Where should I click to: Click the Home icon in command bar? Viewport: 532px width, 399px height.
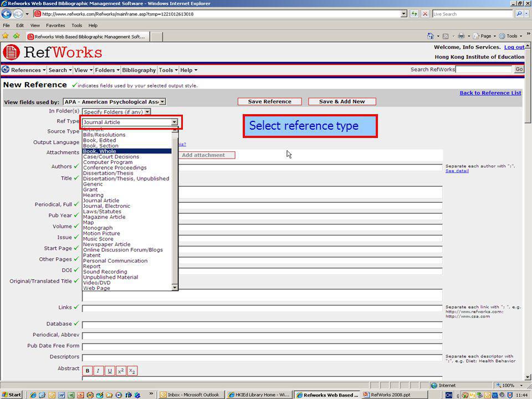click(x=431, y=36)
